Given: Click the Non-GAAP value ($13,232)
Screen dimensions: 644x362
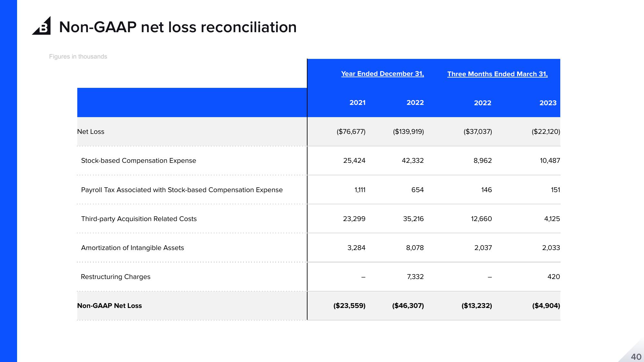Looking at the screenshot, I should (x=477, y=306).
